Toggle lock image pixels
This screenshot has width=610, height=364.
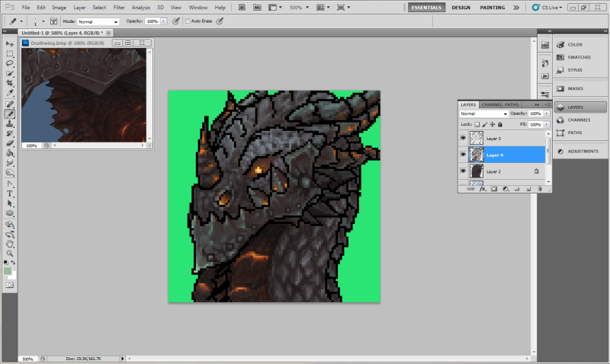pos(485,124)
